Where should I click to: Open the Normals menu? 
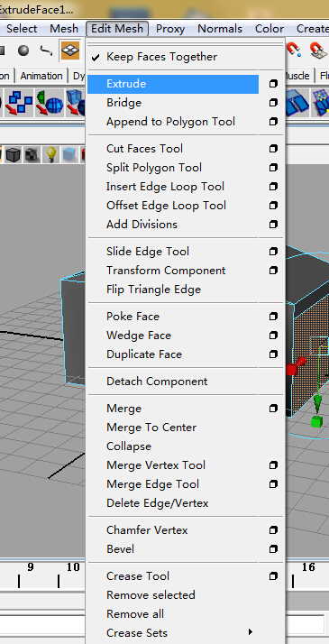(x=220, y=29)
